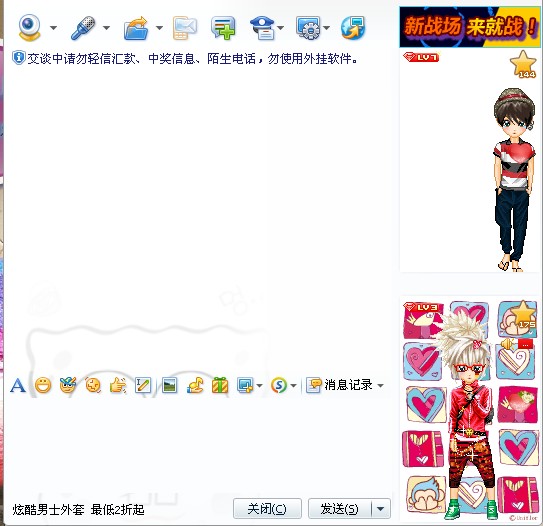543x526 pixels.
Task: Click the 交谈中请勿轻信汇款 safety notice text
Action: coord(192,59)
